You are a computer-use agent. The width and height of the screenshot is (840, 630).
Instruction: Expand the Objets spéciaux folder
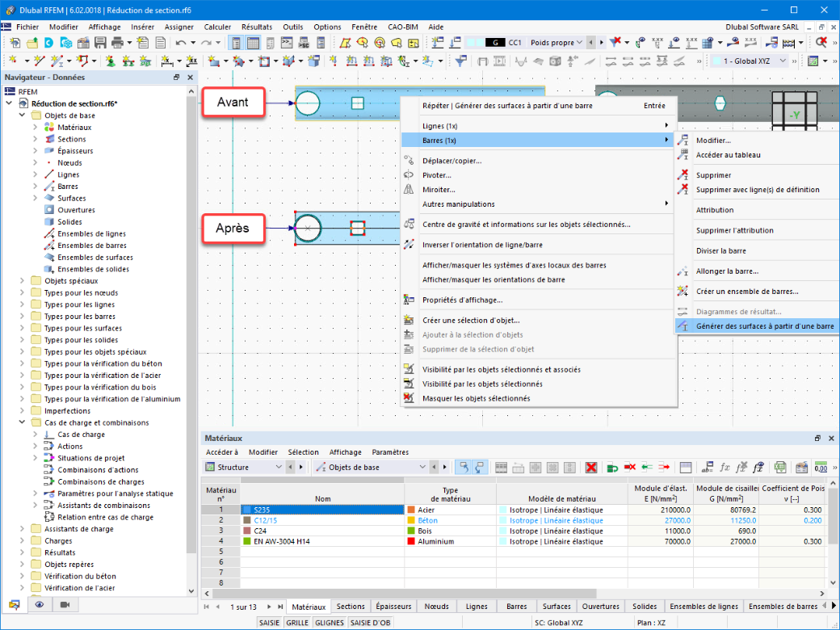pos(22,281)
